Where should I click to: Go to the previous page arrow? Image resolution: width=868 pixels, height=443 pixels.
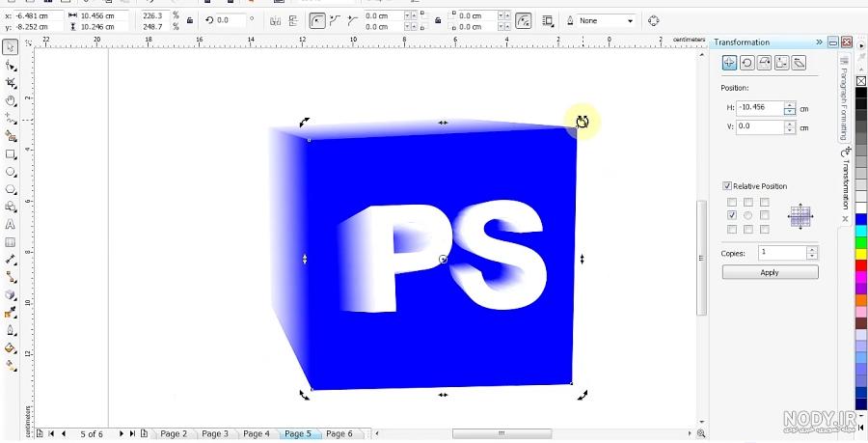[63, 433]
